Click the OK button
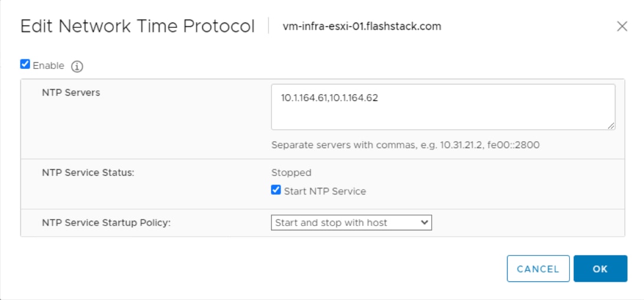Image resolution: width=644 pixels, height=300 pixels. coord(600,269)
